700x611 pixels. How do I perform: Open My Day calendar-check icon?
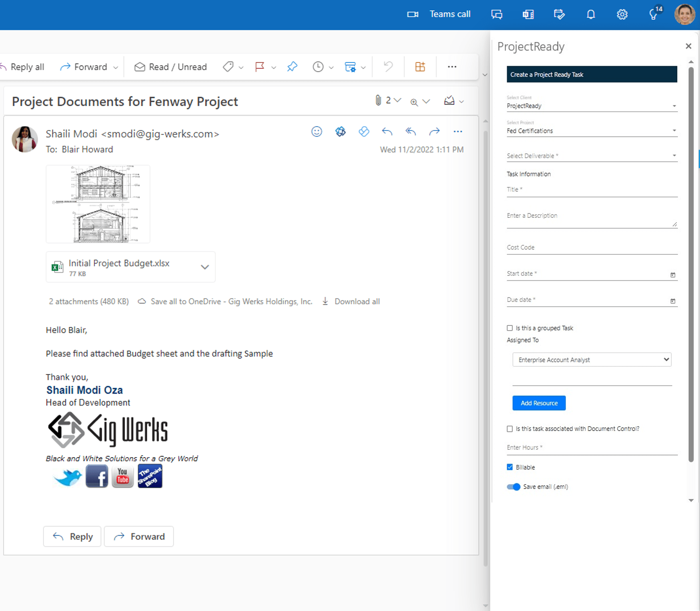pos(559,14)
